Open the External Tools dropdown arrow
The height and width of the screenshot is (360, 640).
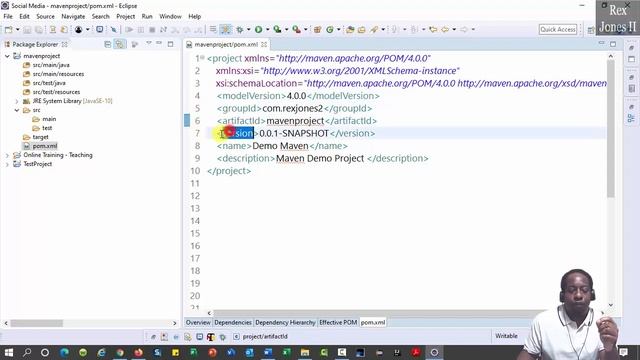click(305, 29)
